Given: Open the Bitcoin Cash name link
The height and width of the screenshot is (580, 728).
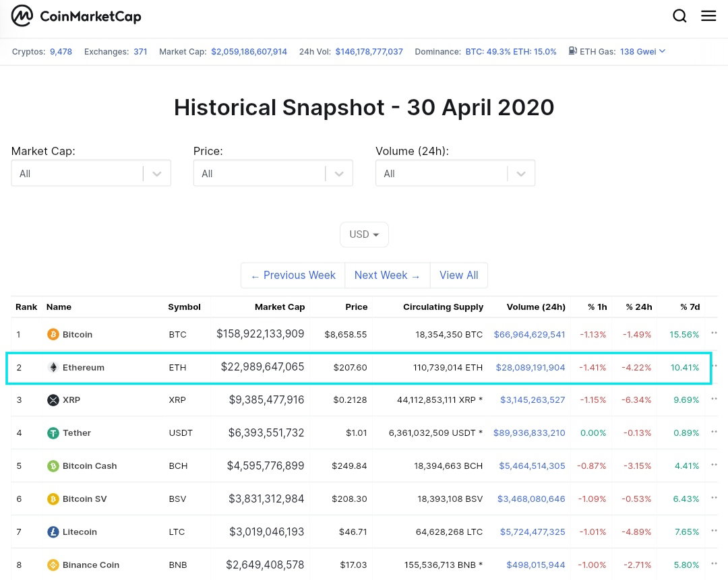Looking at the screenshot, I should [90, 466].
